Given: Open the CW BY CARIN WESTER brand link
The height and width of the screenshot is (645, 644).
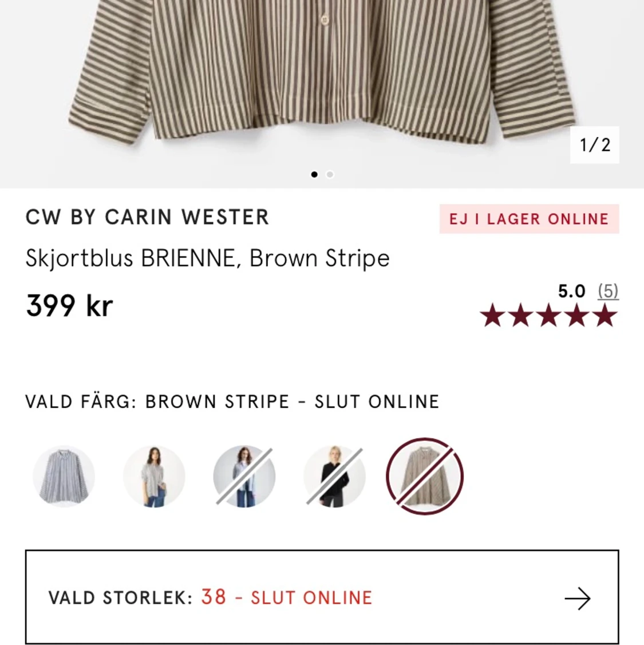Looking at the screenshot, I should [x=147, y=217].
